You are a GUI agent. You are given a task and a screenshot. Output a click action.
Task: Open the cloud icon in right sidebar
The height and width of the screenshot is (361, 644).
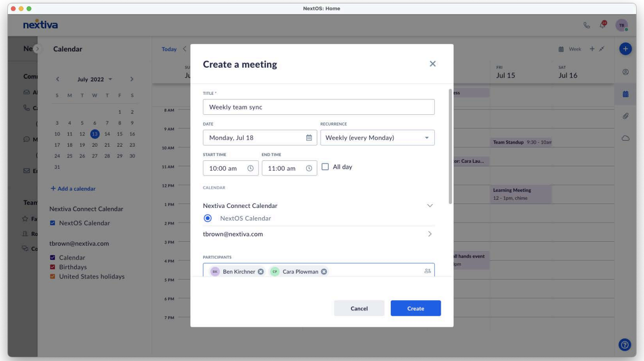pos(625,138)
